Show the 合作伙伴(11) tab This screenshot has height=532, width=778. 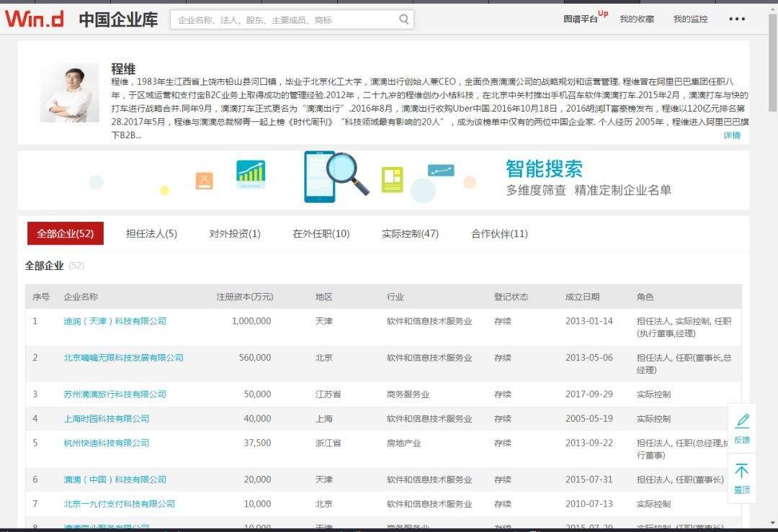pyautogui.click(x=499, y=233)
